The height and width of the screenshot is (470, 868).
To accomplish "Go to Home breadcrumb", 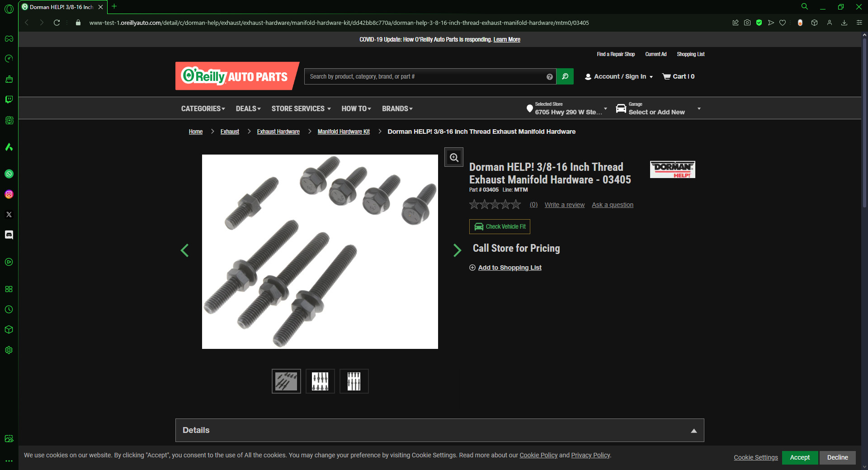I will [x=196, y=132].
